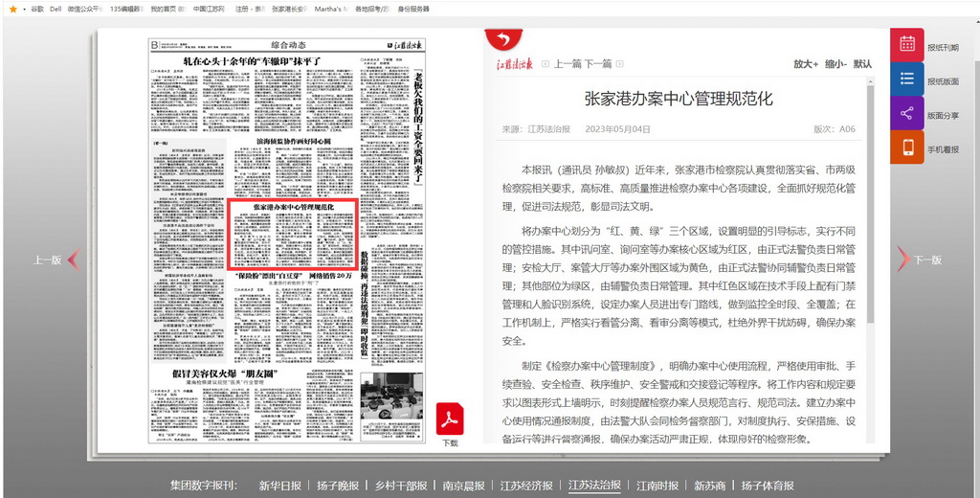Expand the bookmarks dropdown arrow beside star
Screen dimensions: 980x498
pyautogui.click(x=24, y=9)
